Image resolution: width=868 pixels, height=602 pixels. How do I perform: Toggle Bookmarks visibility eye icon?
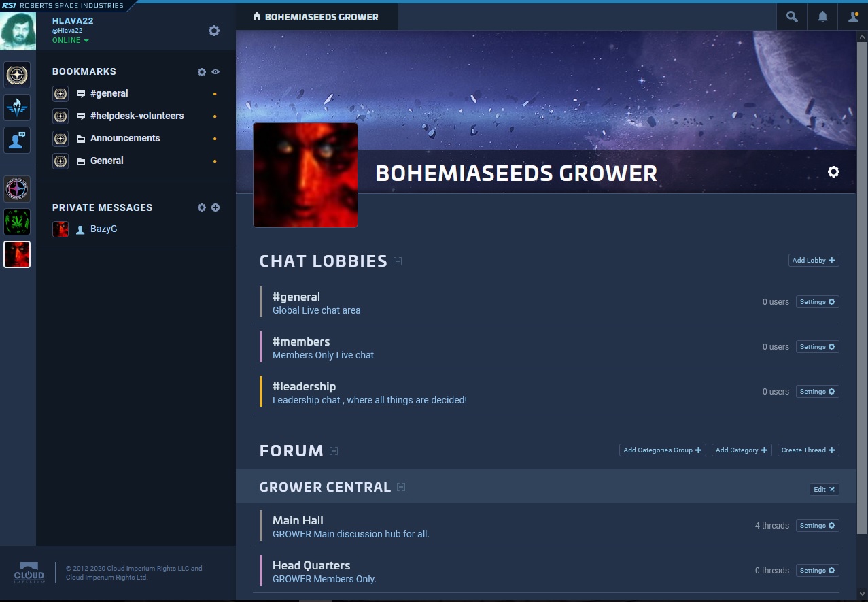[x=215, y=71]
